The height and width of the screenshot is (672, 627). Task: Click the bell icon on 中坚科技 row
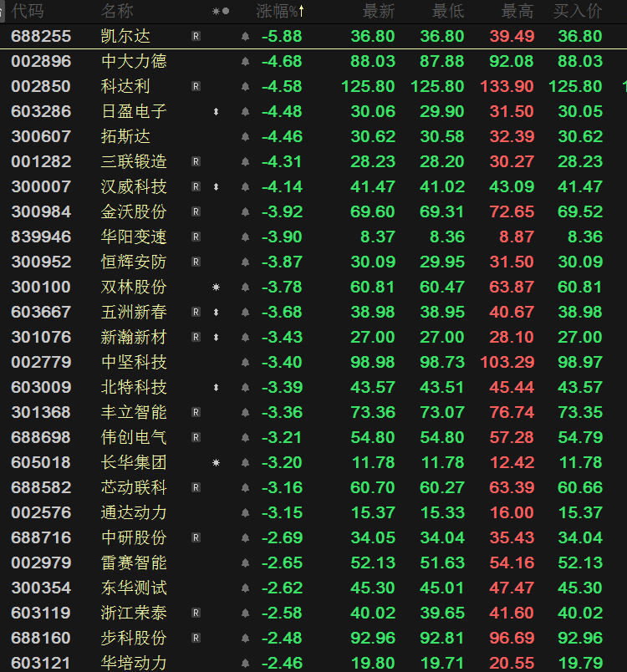coord(245,362)
